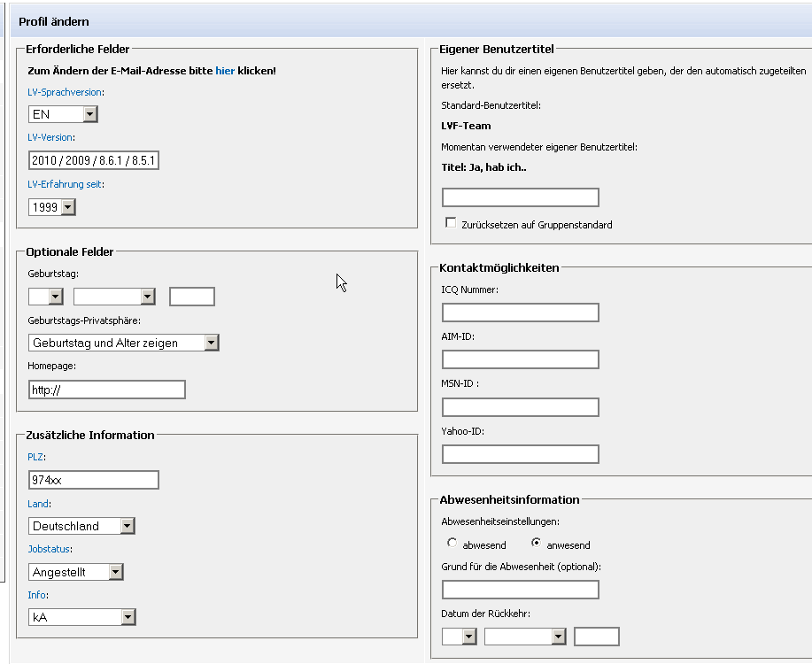
Task: Open the Jobstatus label link
Action: 49,549
